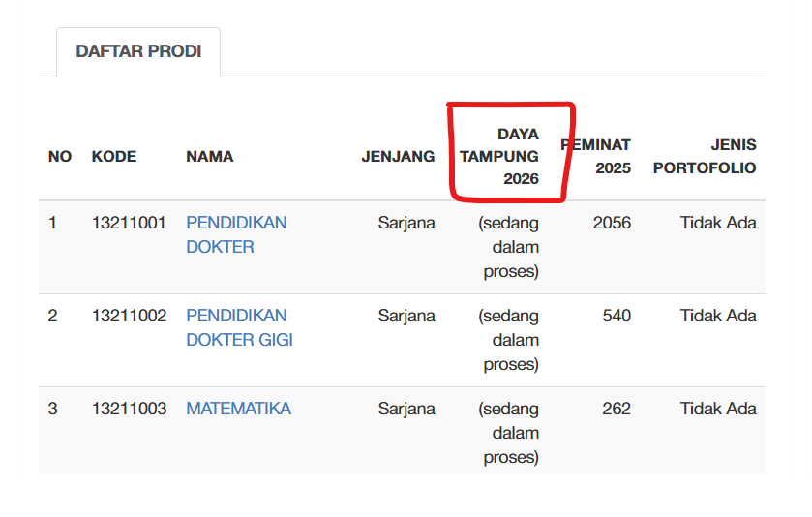Click Tidak Ada in the 13211002 row
The height and width of the screenshot is (517, 812).
coord(718,316)
